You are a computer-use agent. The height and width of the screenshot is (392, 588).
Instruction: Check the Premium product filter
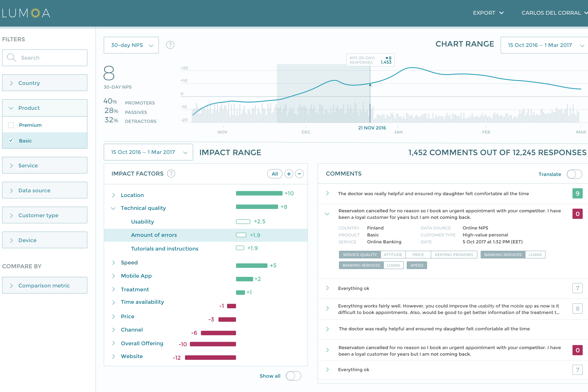pyautogui.click(x=11, y=125)
